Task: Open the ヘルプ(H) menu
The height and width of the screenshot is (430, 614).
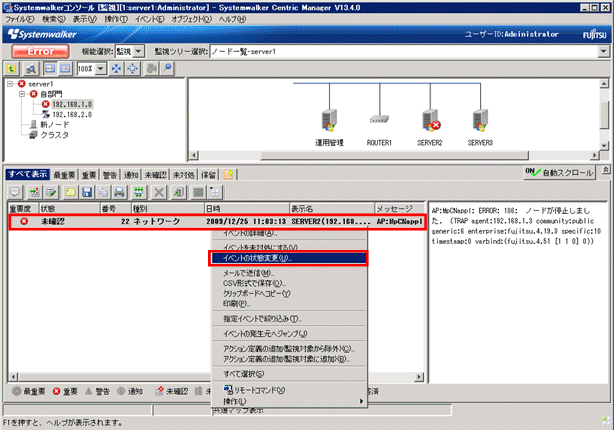Action: [x=232, y=19]
